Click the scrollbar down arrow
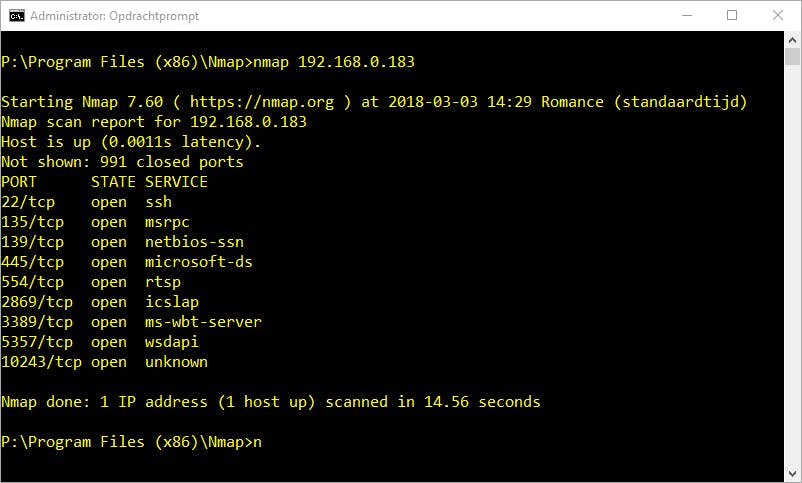Screen dimensions: 802x483 (x=792, y=474)
